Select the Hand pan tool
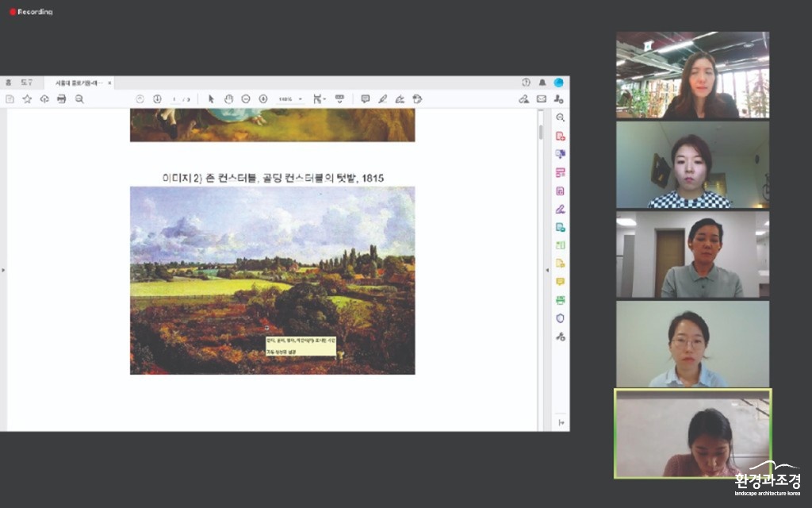This screenshot has height=508, width=812. (x=228, y=99)
